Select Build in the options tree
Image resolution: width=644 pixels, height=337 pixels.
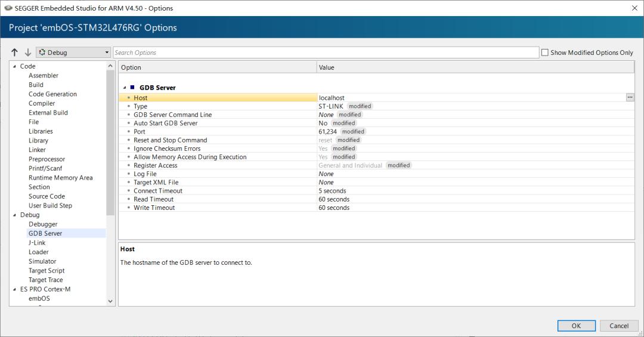[36, 85]
